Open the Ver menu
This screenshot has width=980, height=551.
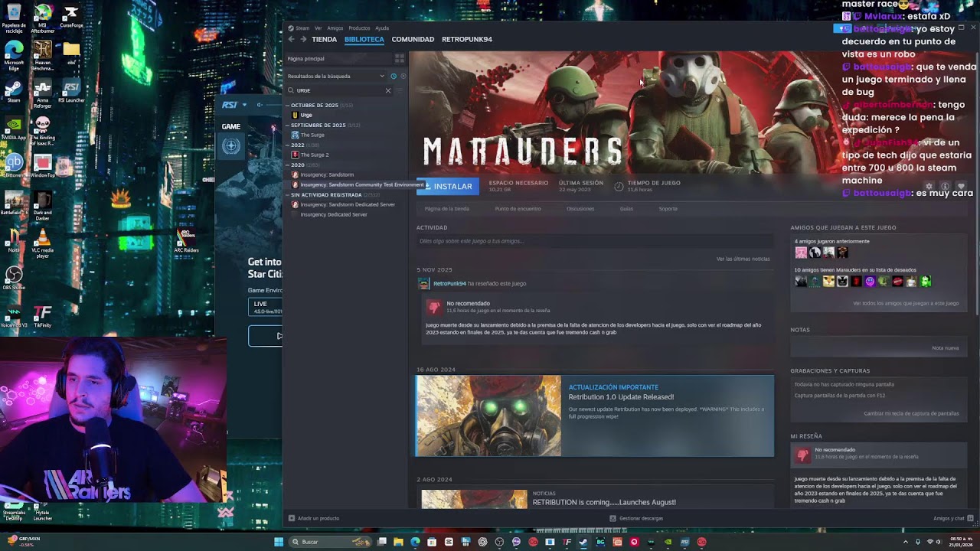click(x=318, y=28)
